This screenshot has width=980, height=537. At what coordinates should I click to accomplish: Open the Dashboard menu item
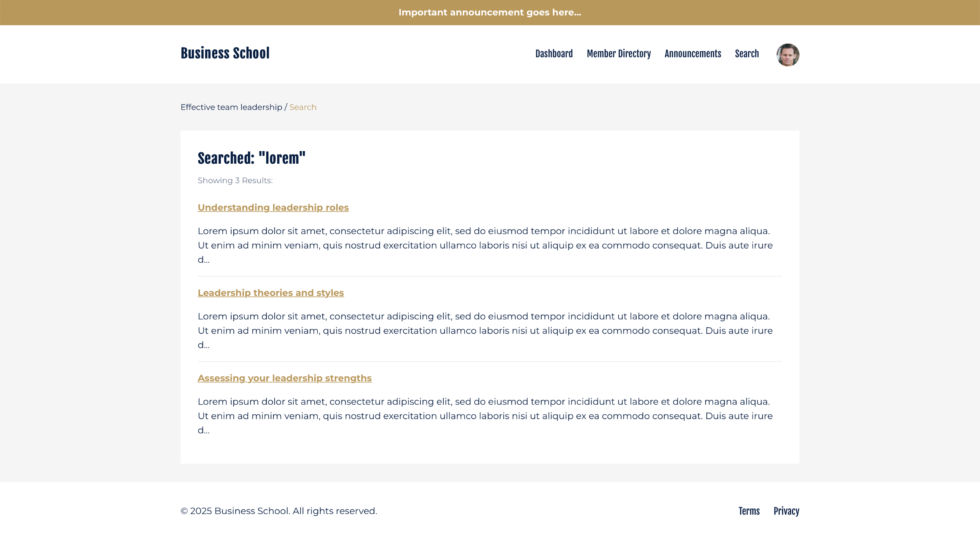[x=554, y=54]
